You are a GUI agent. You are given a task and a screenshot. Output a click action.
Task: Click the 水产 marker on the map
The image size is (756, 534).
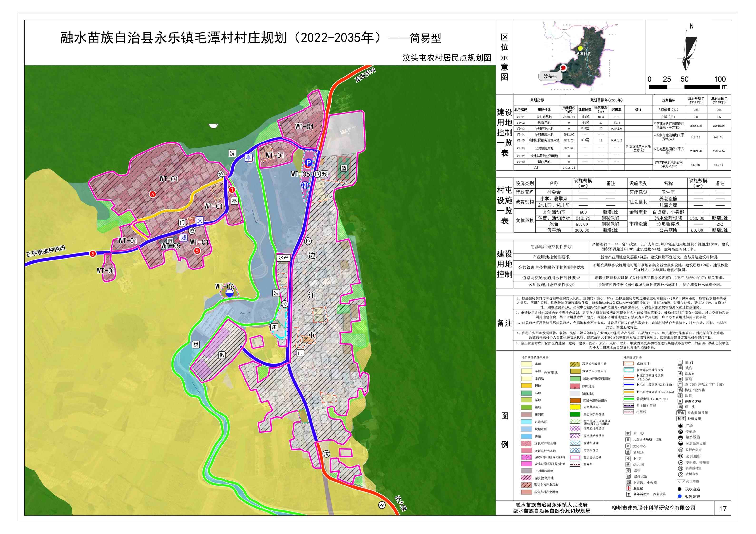pyautogui.click(x=283, y=258)
